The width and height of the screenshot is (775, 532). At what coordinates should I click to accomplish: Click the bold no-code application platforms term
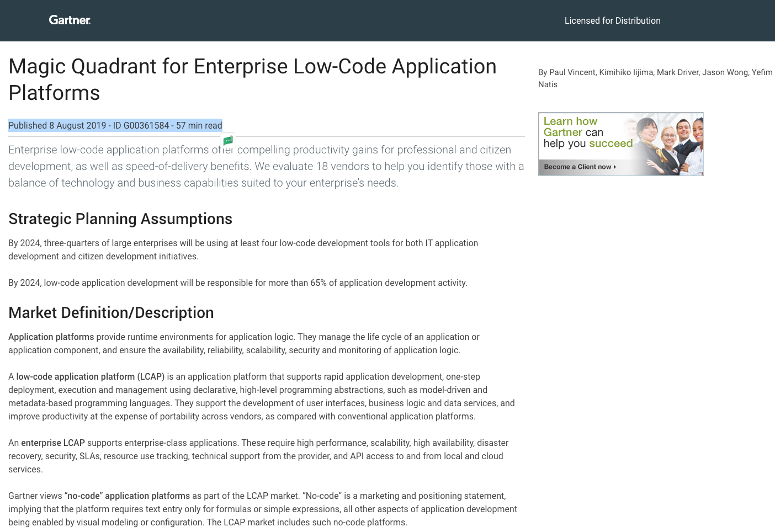pyautogui.click(x=129, y=496)
